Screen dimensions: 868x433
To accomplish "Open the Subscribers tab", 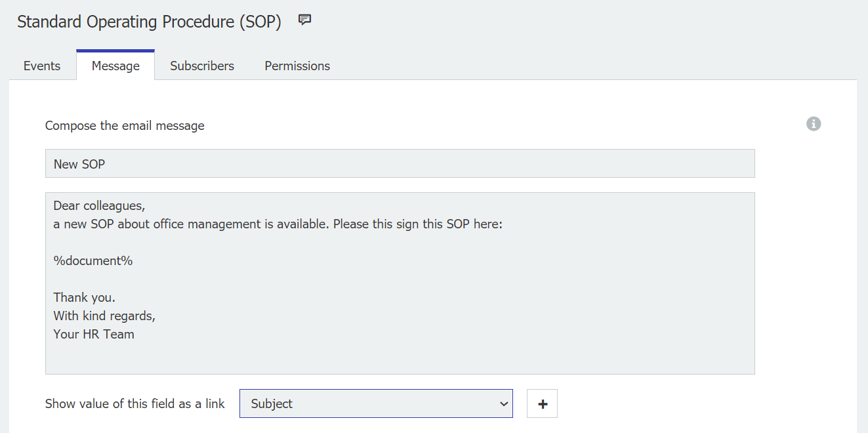I will (201, 66).
